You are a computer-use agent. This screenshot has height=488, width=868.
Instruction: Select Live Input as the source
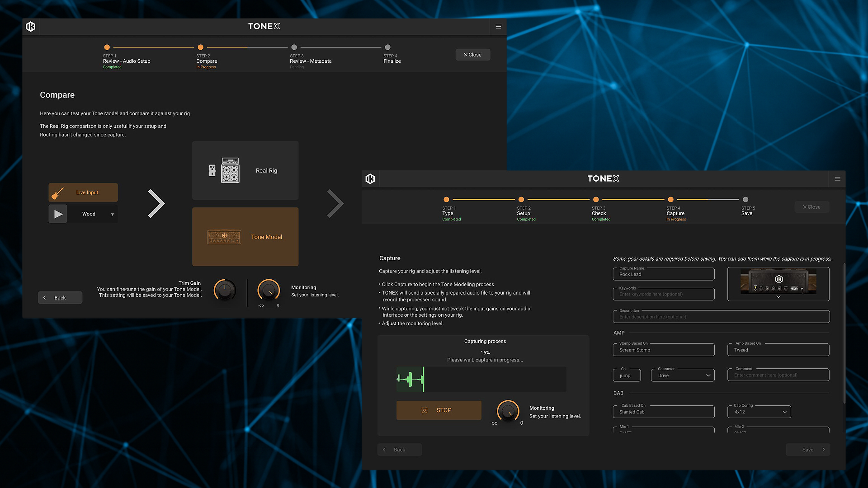click(83, 192)
